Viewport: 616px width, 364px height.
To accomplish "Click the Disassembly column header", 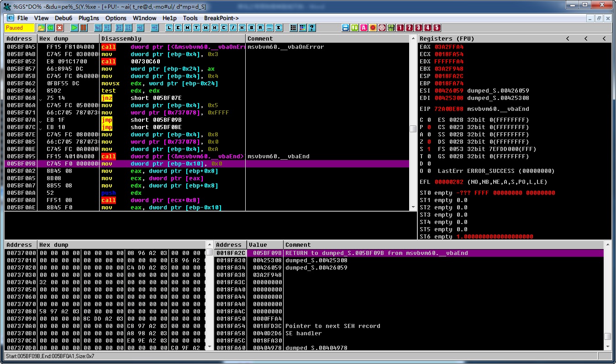I will (x=173, y=39).
